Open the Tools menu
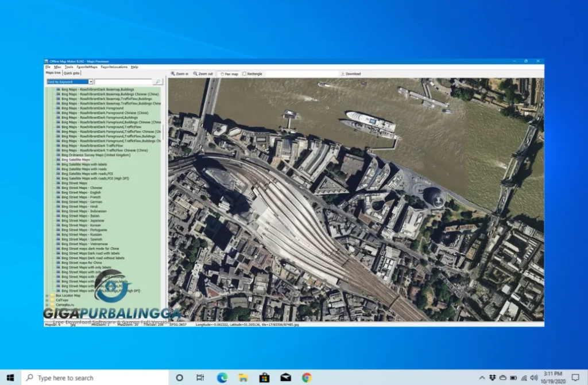 pyautogui.click(x=68, y=67)
